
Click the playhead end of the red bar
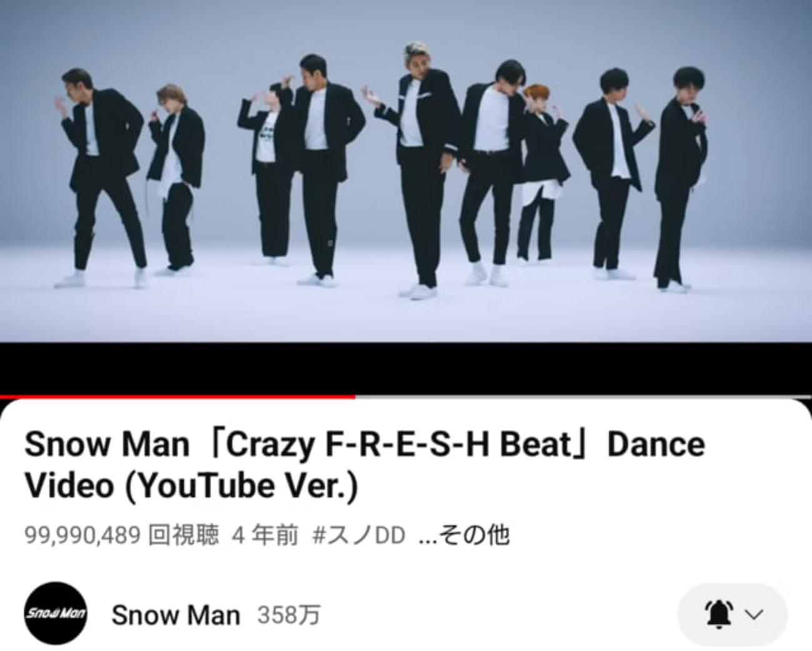[x=354, y=396]
